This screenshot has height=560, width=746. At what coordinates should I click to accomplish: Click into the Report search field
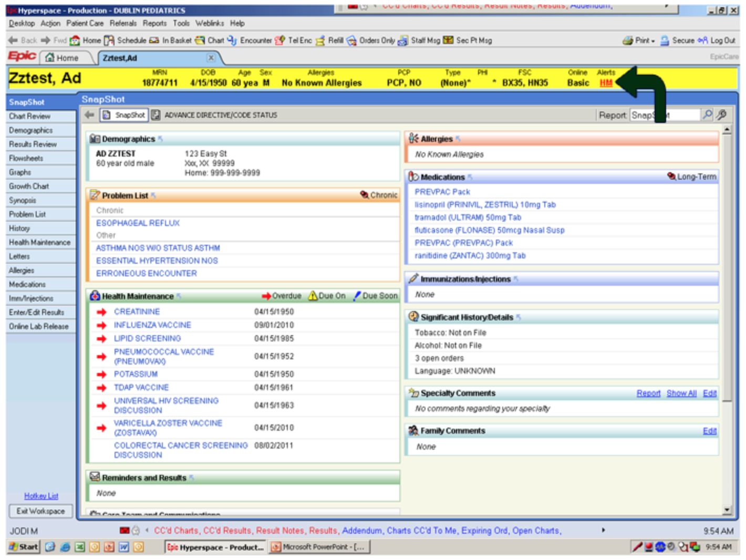(x=665, y=115)
